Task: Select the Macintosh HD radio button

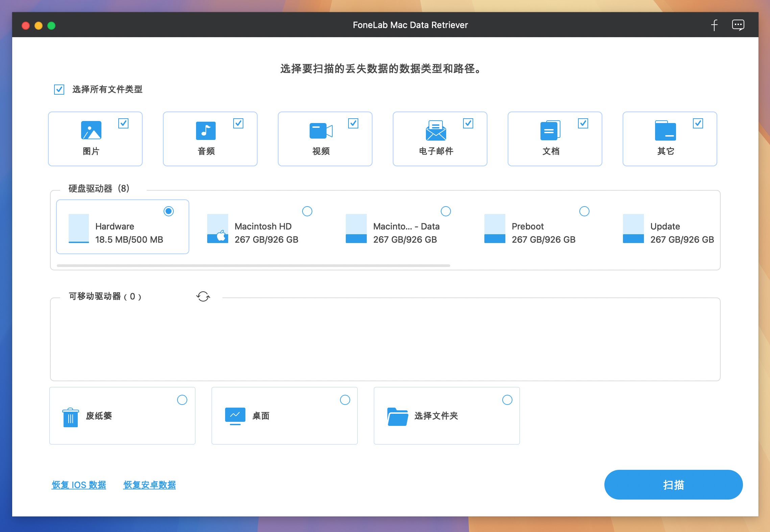Action: coord(307,211)
